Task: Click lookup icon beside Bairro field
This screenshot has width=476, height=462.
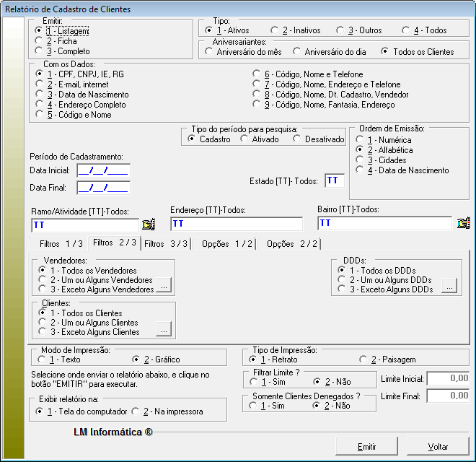Action: click(464, 223)
